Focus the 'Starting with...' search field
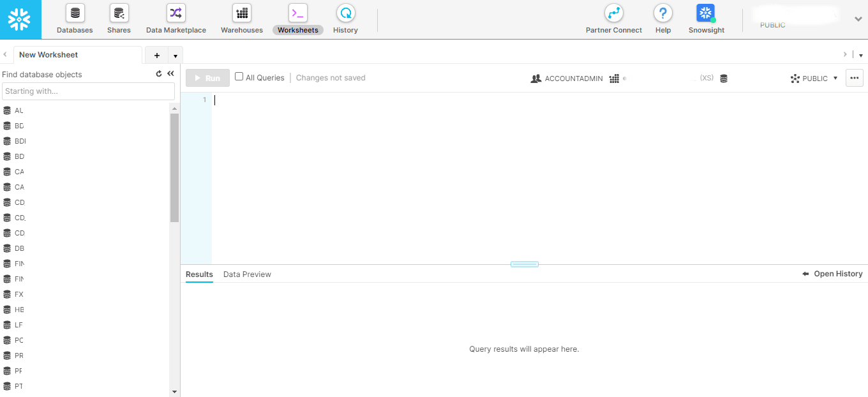This screenshot has width=868, height=397. (x=88, y=91)
